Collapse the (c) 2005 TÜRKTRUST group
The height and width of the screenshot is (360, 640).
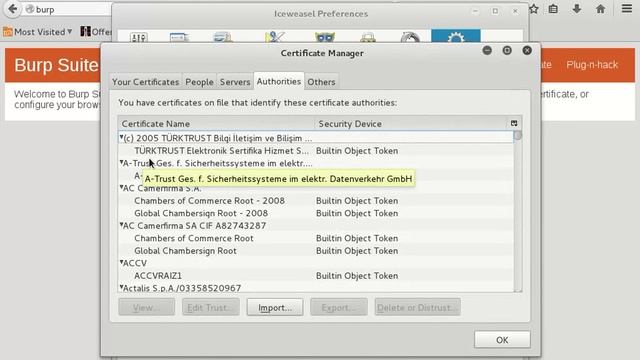click(x=121, y=138)
